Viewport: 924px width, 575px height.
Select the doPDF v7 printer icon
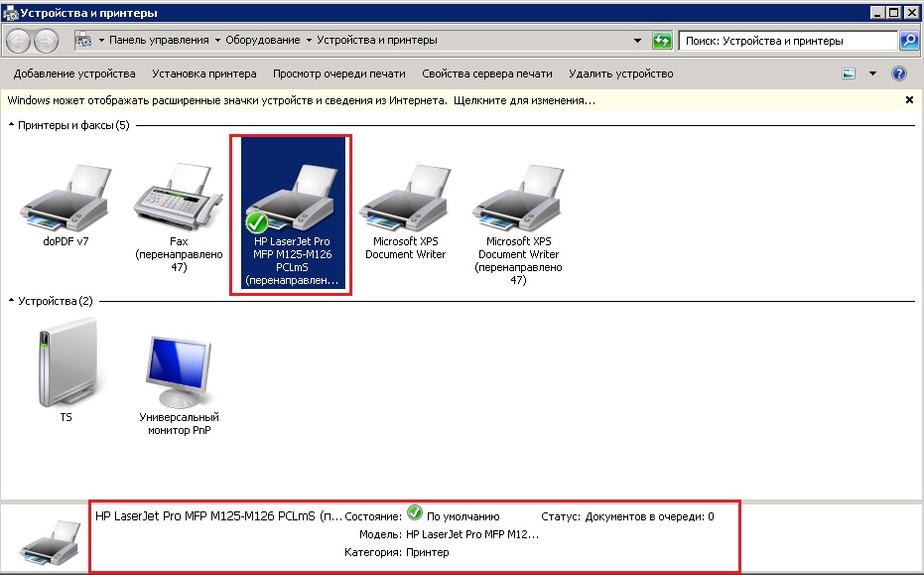coord(66,199)
